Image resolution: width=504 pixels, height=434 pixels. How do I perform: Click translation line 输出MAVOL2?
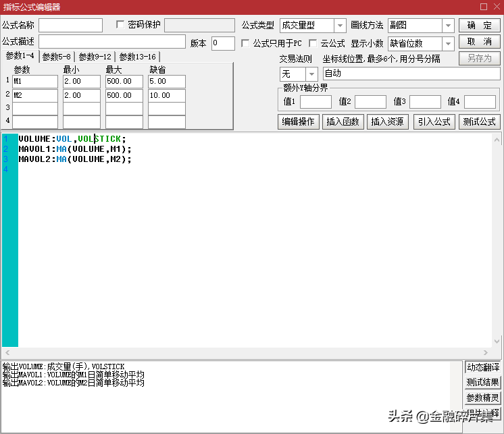73,383
